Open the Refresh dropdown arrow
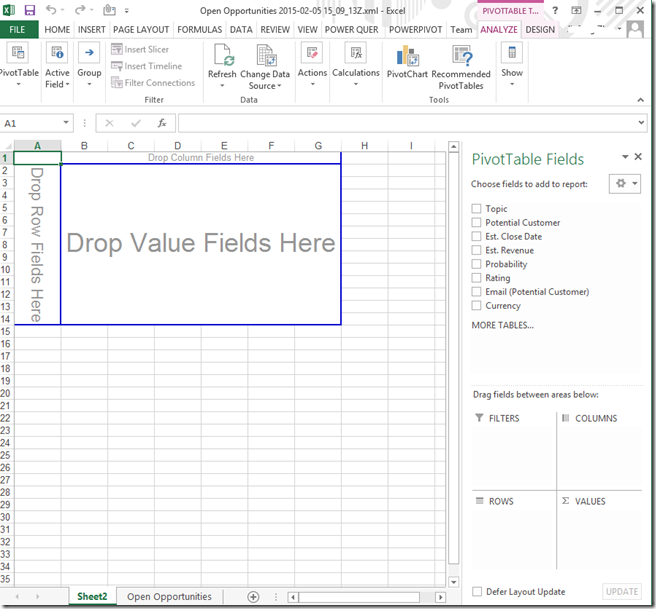The width and height of the screenshot is (656, 609). coord(222,85)
